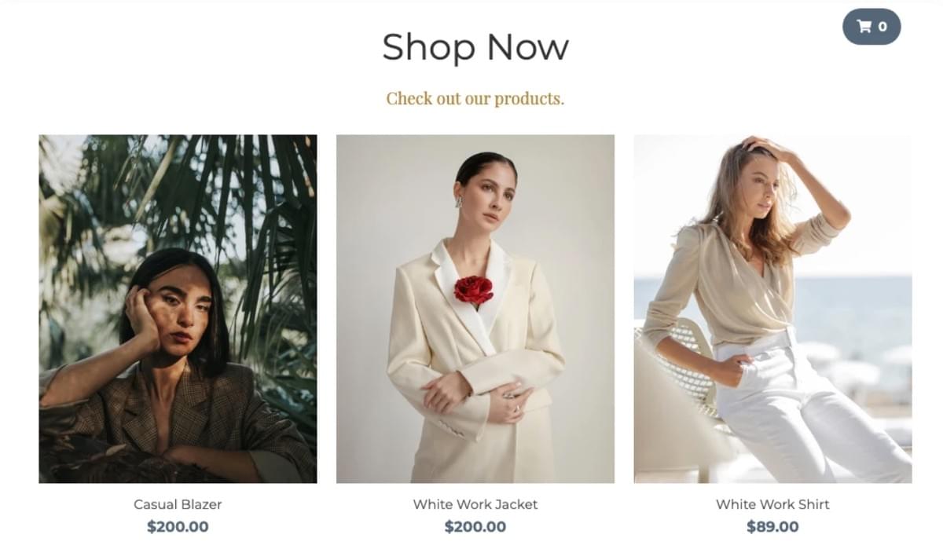Click the Shop Now heading
The height and width of the screenshot is (560, 943).
[x=475, y=46]
